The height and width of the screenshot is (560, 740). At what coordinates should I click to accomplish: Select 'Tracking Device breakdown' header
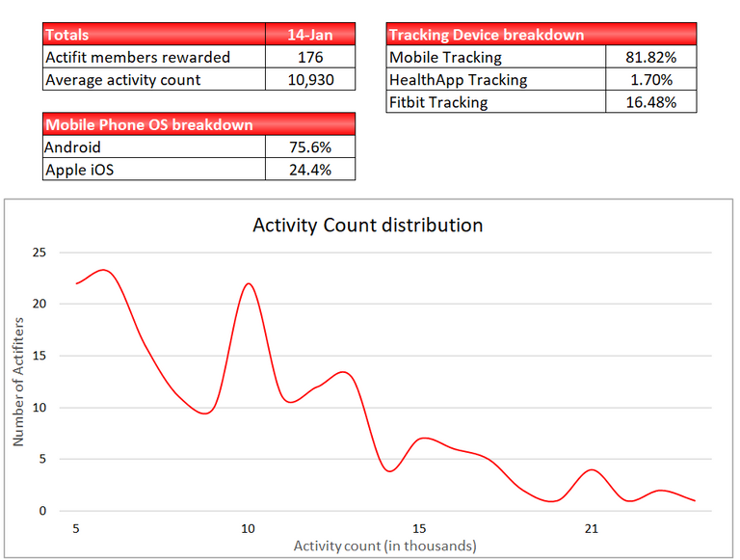541,34
